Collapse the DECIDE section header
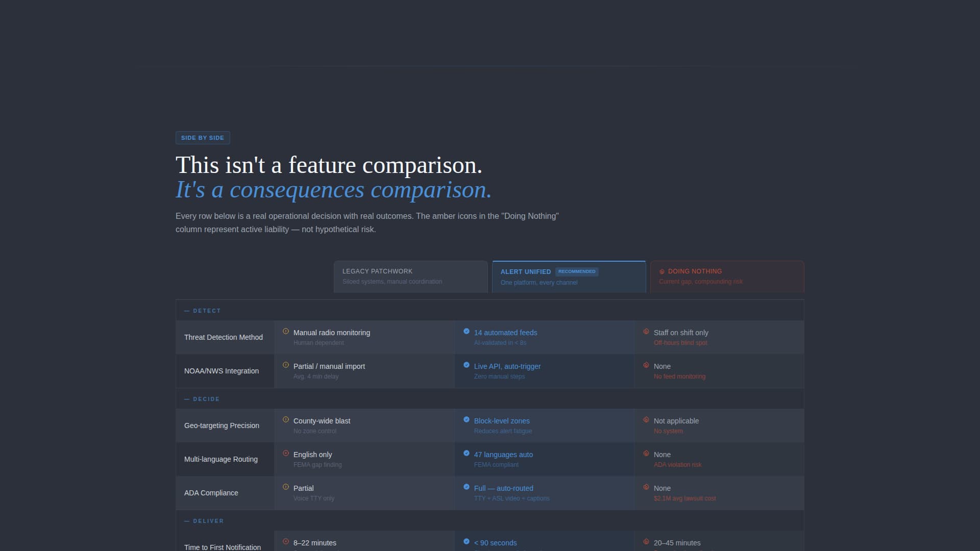The image size is (980, 551). click(x=202, y=399)
